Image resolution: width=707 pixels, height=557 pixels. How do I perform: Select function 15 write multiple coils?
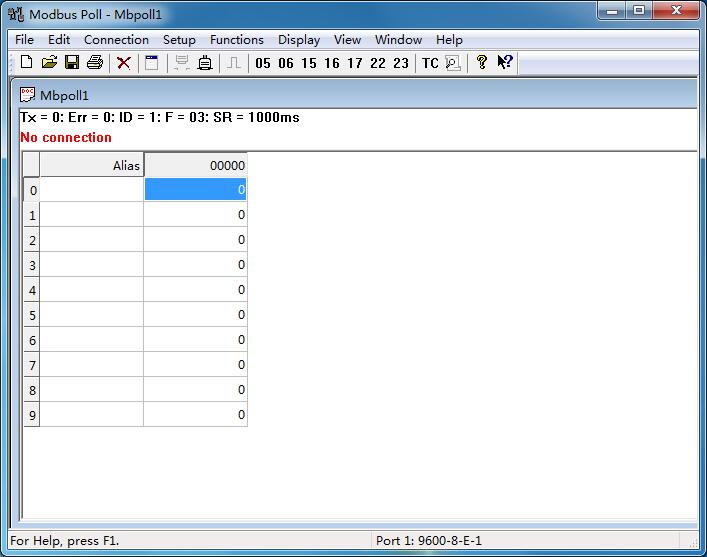pyautogui.click(x=309, y=63)
